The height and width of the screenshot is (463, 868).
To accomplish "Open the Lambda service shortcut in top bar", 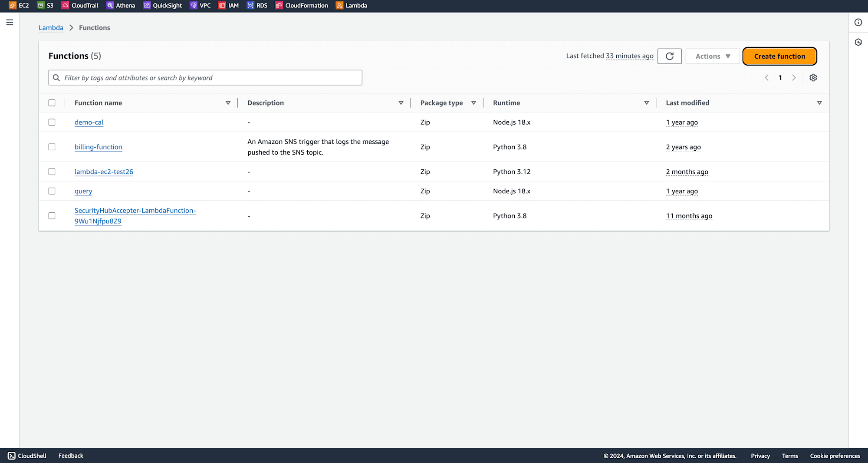I will point(352,6).
